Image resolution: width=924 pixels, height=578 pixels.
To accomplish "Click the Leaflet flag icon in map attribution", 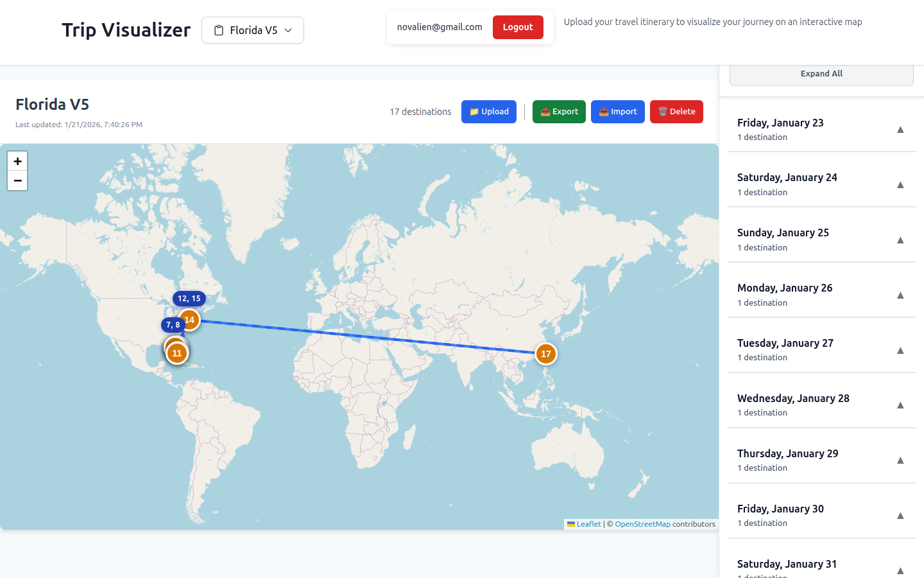I will coord(570,524).
